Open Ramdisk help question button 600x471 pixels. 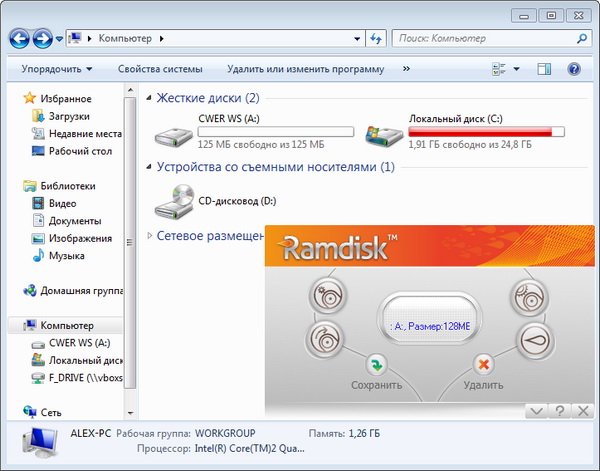pyautogui.click(x=559, y=411)
